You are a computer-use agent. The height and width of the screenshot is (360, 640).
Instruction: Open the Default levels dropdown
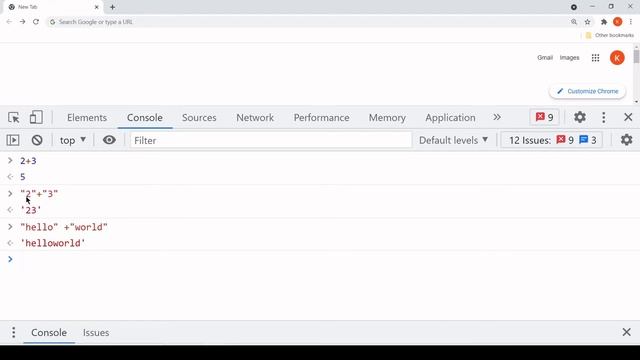coord(453,140)
